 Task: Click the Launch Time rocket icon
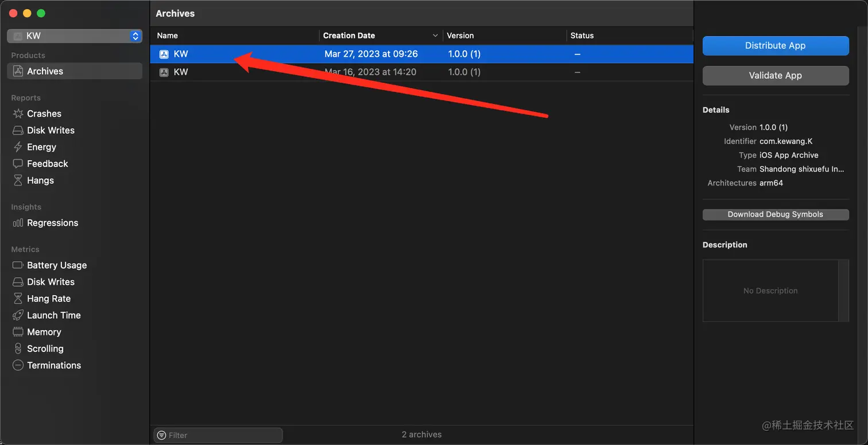18,315
